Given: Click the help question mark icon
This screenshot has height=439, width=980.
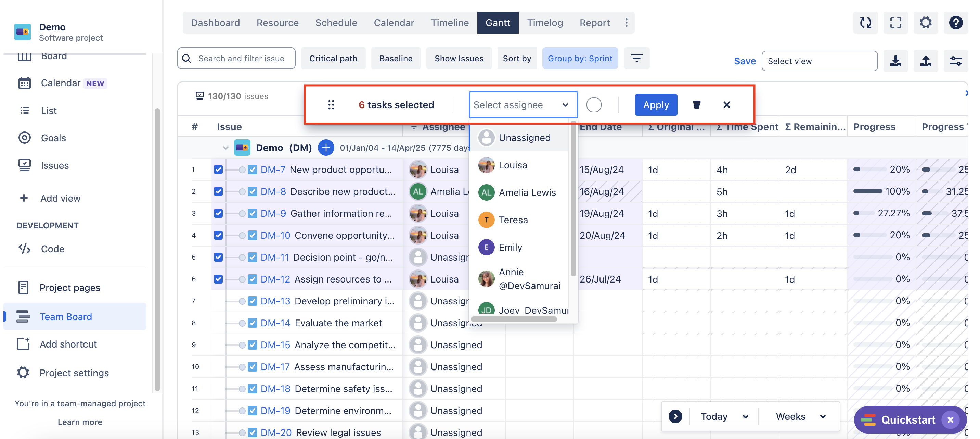Looking at the screenshot, I should click(x=955, y=23).
